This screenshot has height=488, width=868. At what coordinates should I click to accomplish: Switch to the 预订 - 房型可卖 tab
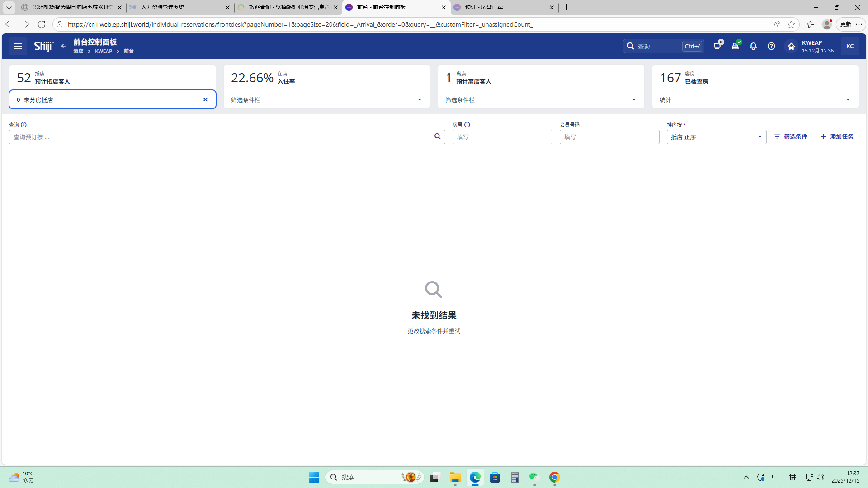(502, 7)
